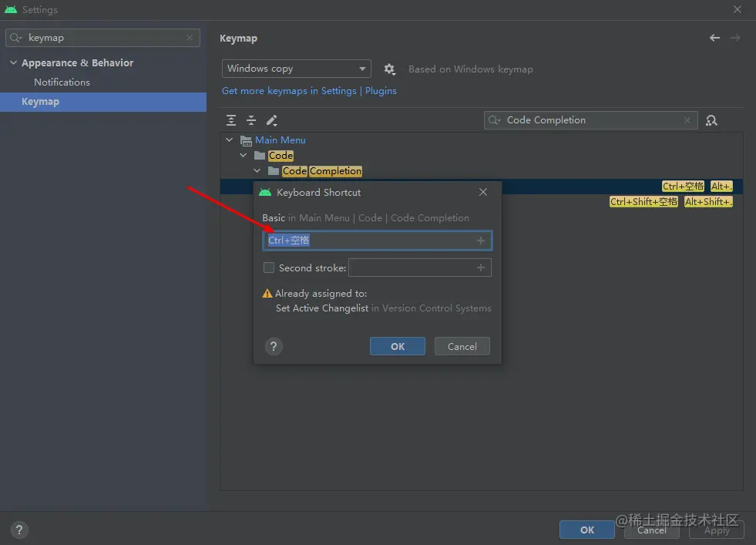
Task: Click Find Actions by Shortcut icon
Action: point(711,120)
